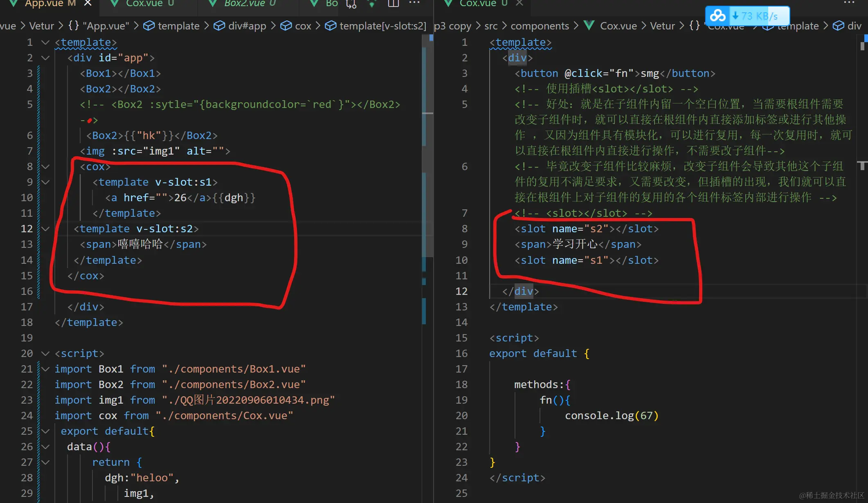This screenshot has height=503, width=868.
Task: Open the Box2.vue editor tab
Action: (x=245, y=3)
